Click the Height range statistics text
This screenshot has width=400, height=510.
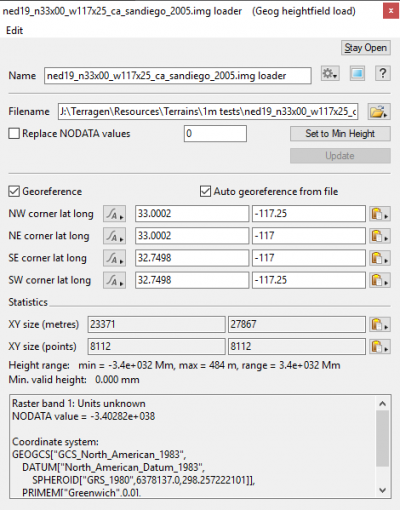[174, 365]
